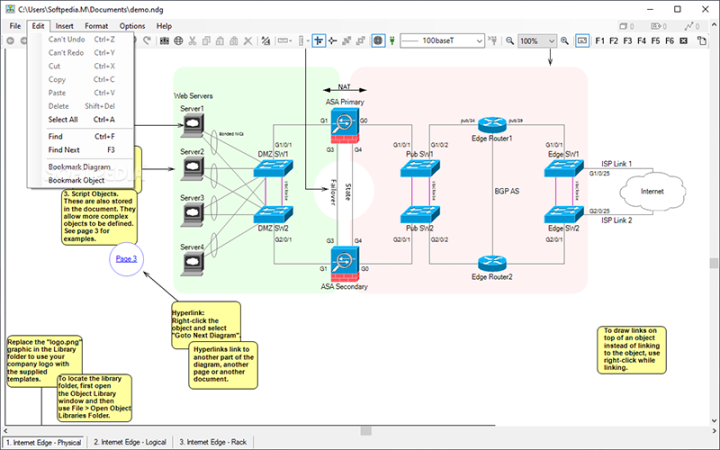720x450 pixels.
Task: Toggle the highlighted crosshair snap tool
Action: pos(318,41)
